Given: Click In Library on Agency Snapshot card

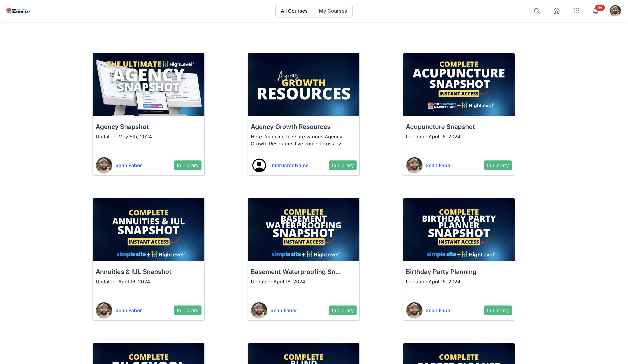Looking at the screenshot, I should pos(187,165).
